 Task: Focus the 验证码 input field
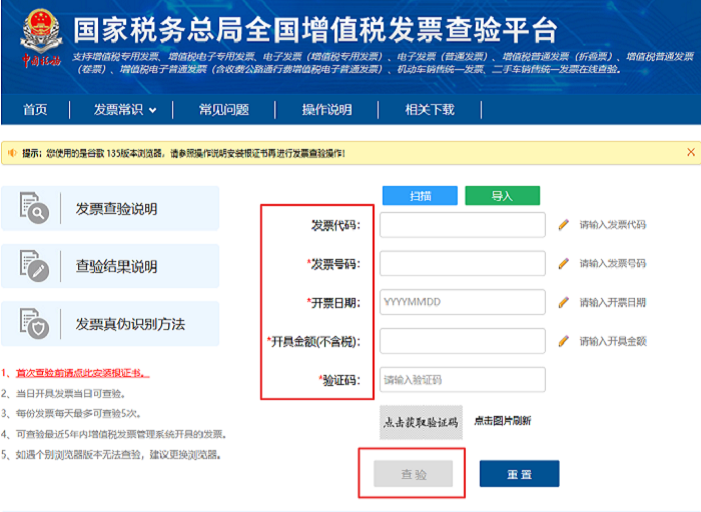click(x=463, y=380)
